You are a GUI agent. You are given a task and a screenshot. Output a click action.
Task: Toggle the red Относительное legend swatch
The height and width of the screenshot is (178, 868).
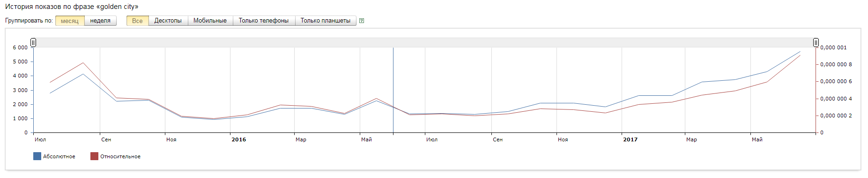point(94,156)
